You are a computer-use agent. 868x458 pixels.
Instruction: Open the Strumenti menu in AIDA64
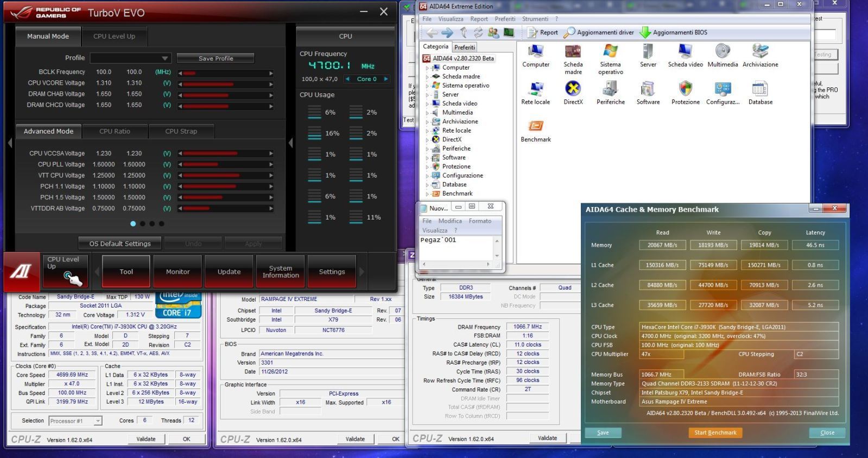(x=535, y=19)
